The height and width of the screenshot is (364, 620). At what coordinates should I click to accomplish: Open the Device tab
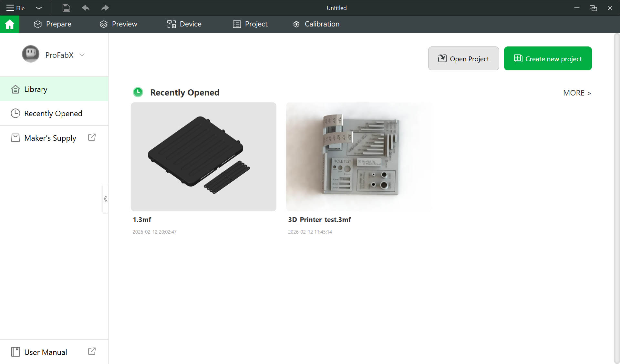pyautogui.click(x=184, y=24)
